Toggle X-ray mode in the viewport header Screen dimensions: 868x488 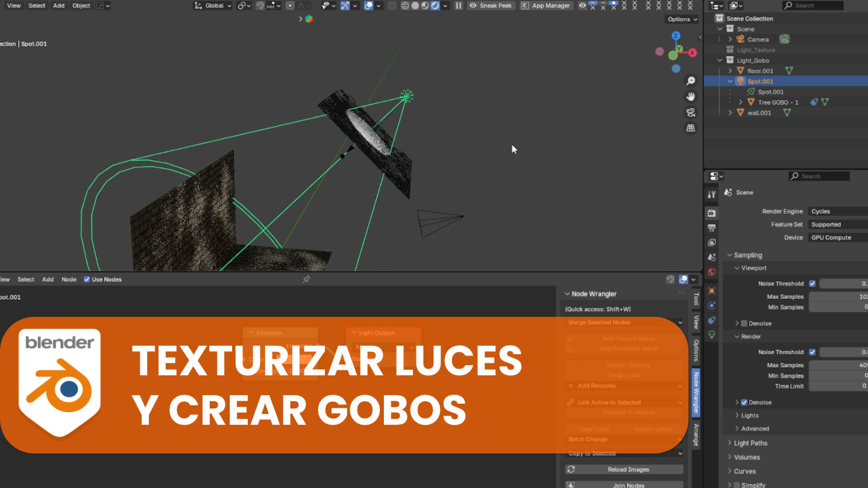[392, 5]
